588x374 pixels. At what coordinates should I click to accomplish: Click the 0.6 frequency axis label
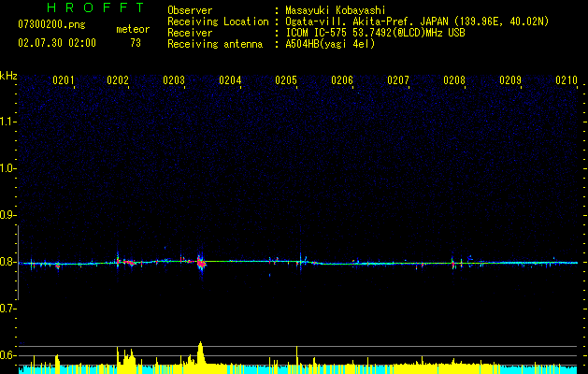[x=7, y=355]
